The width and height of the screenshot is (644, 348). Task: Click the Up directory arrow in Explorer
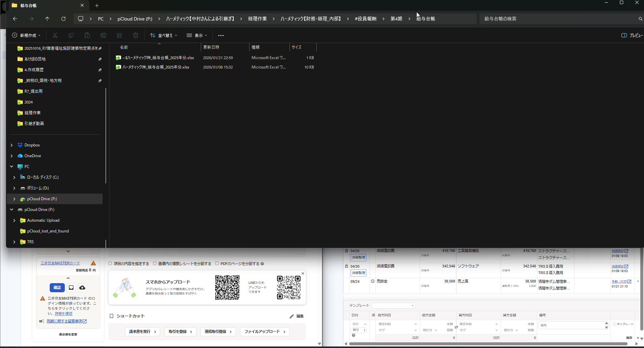tap(47, 19)
